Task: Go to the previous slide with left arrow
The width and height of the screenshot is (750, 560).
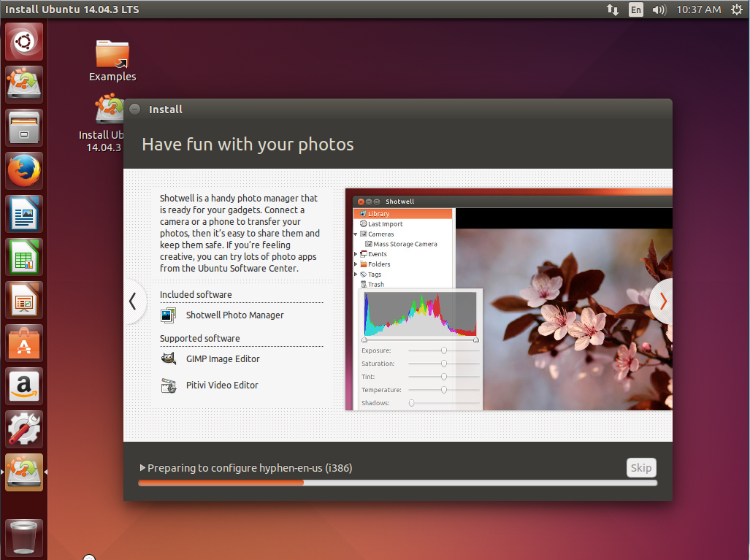Action: point(133,302)
